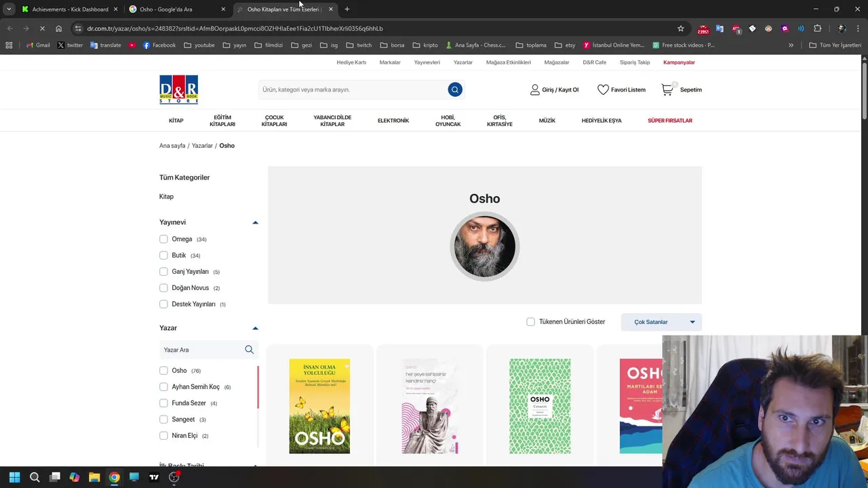
Task: Open the İnsan Olma Yolculuğu book cover
Action: pyautogui.click(x=319, y=406)
